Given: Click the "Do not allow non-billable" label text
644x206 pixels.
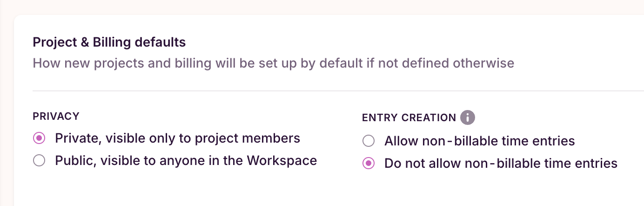Looking at the screenshot, I should (x=500, y=164).
